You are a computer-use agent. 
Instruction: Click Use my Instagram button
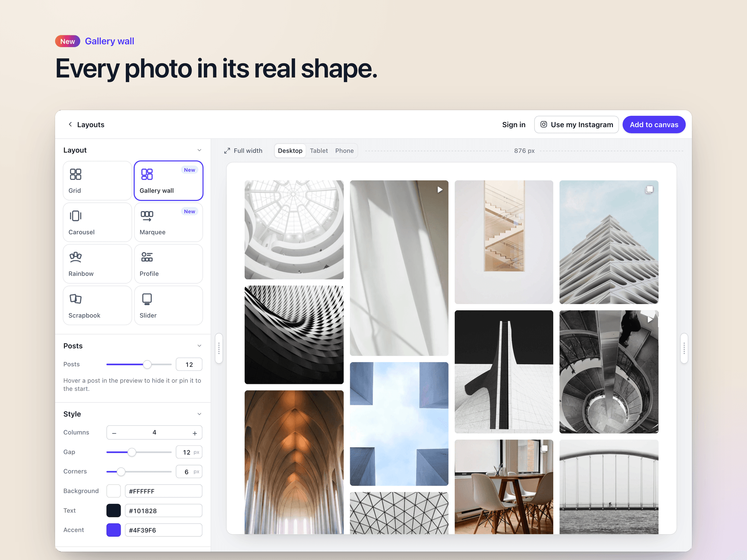coord(576,124)
